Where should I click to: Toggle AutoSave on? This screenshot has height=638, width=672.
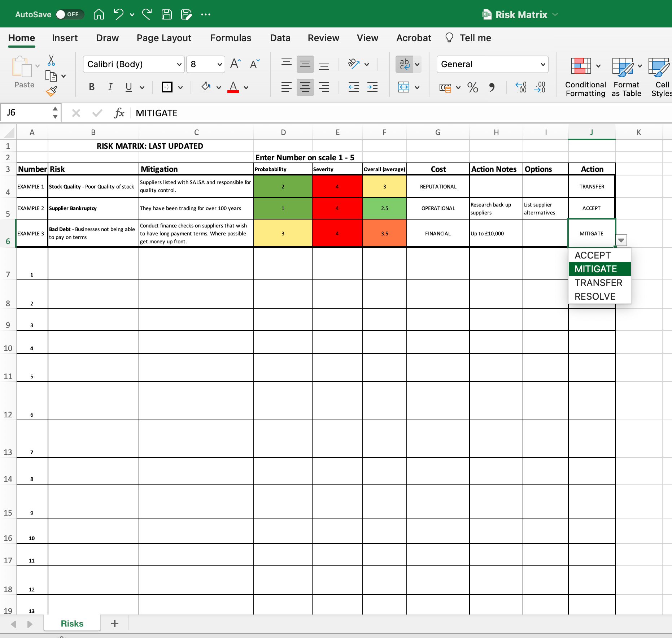click(70, 14)
